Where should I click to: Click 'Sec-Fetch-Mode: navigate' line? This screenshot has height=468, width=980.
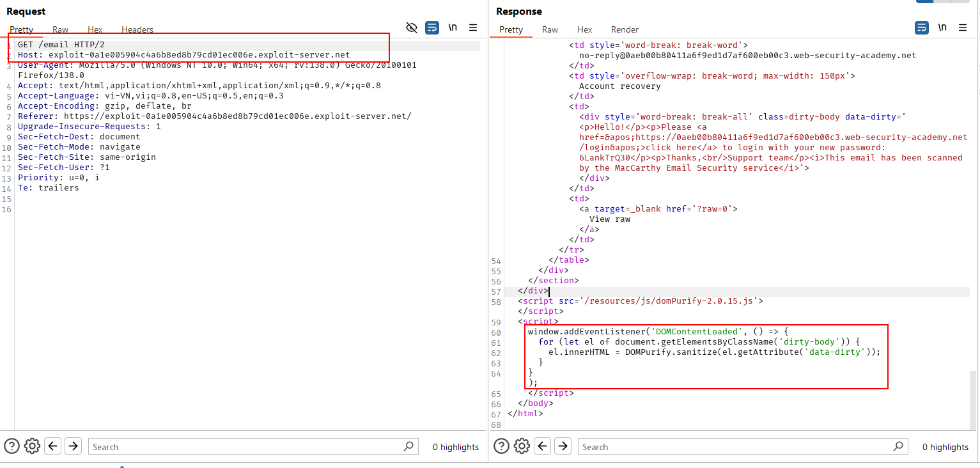[x=79, y=147]
